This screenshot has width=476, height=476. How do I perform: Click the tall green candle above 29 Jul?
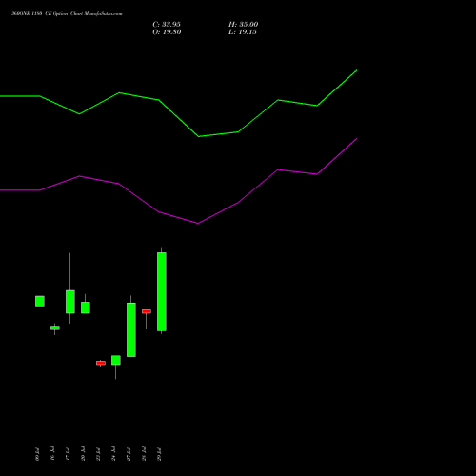[162, 291]
